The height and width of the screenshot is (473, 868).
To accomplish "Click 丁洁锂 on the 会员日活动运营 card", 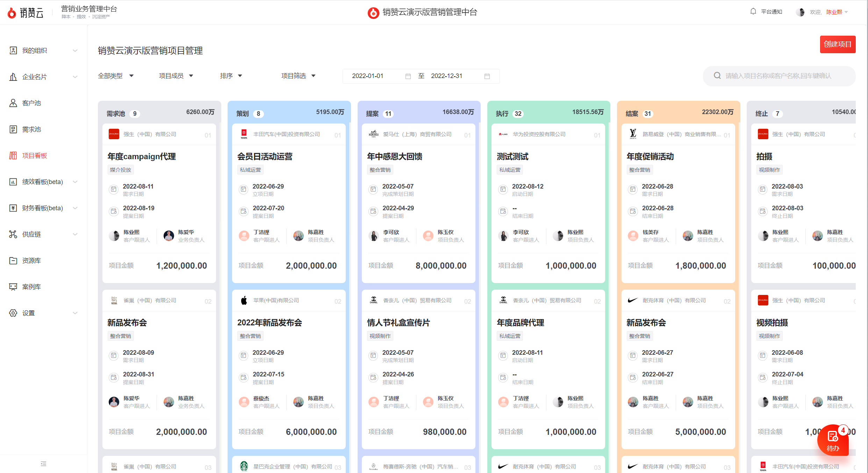I will [261, 232].
